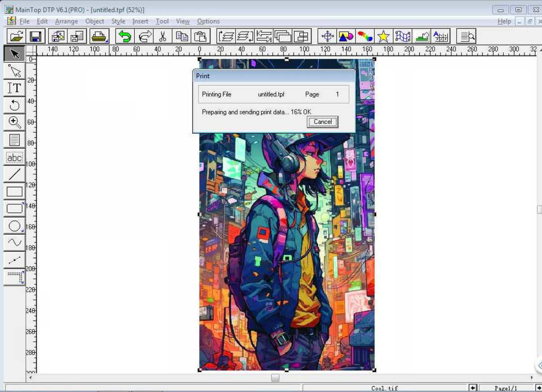The height and width of the screenshot is (392, 542).
Task: Click the split rectangles ungroup icon
Action: point(302,36)
